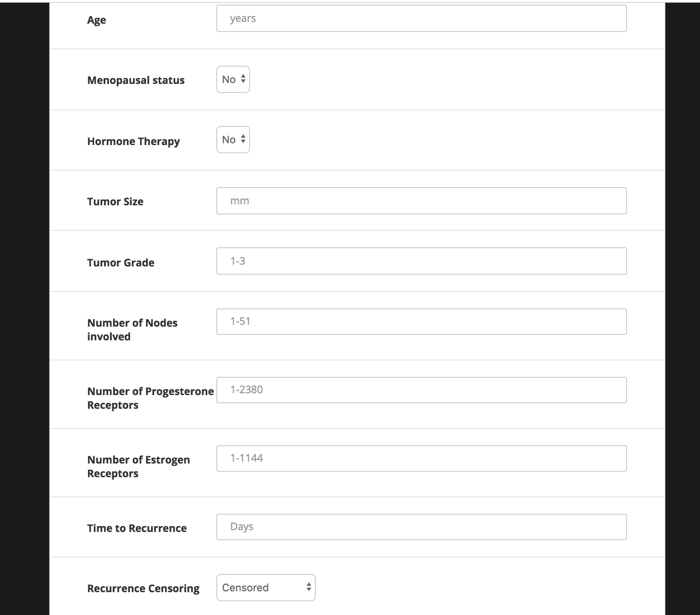Click the Tumor Grade label
The height and width of the screenshot is (615, 700).
click(x=121, y=263)
